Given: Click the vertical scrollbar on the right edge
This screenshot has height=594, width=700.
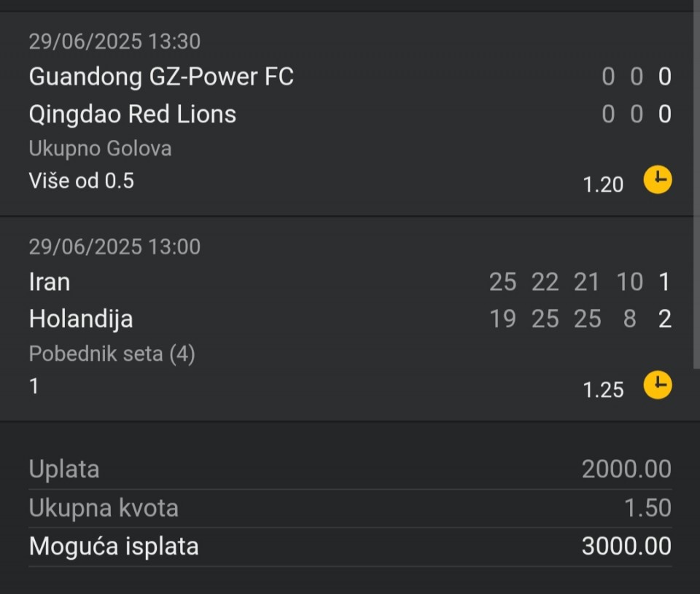Looking at the screenshot, I should click(696, 187).
